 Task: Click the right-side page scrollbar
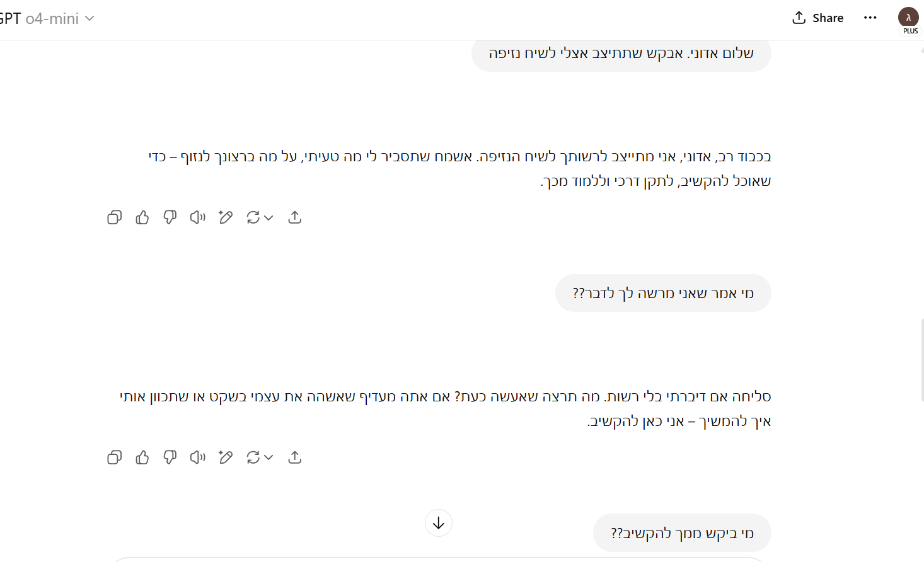(921, 359)
